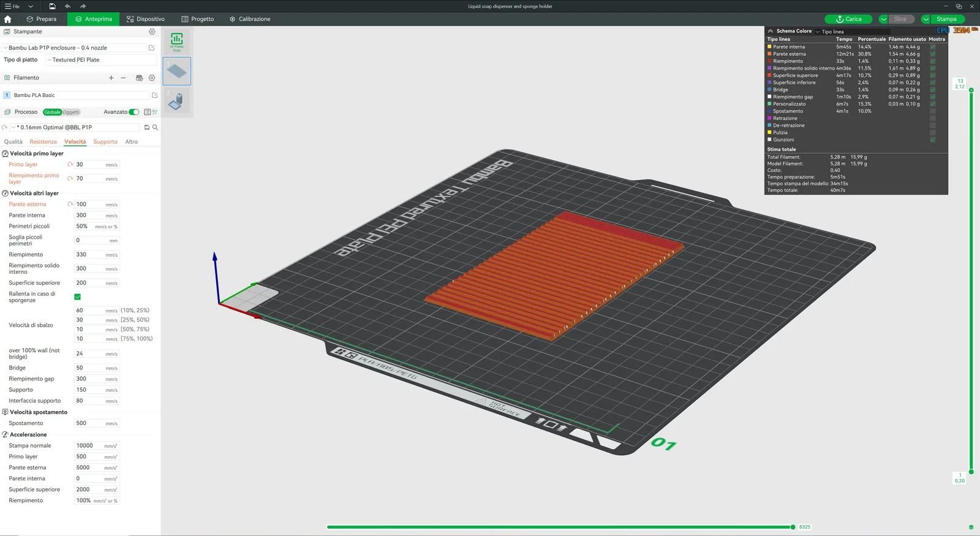Save the project with the floppy disk icon
Screen dimensions: 980x536
[x=52, y=6]
